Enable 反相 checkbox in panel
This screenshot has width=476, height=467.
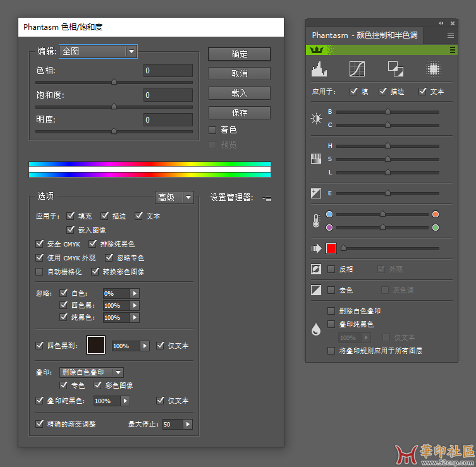[331, 269]
